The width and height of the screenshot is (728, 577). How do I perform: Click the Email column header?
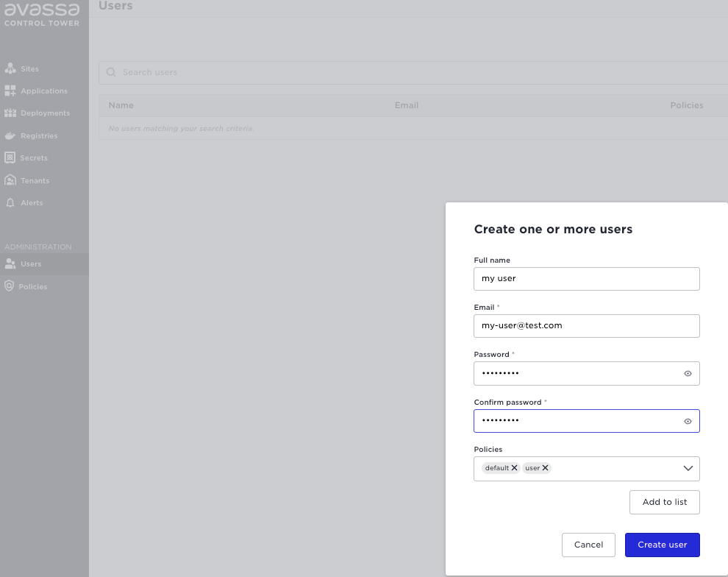point(407,105)
